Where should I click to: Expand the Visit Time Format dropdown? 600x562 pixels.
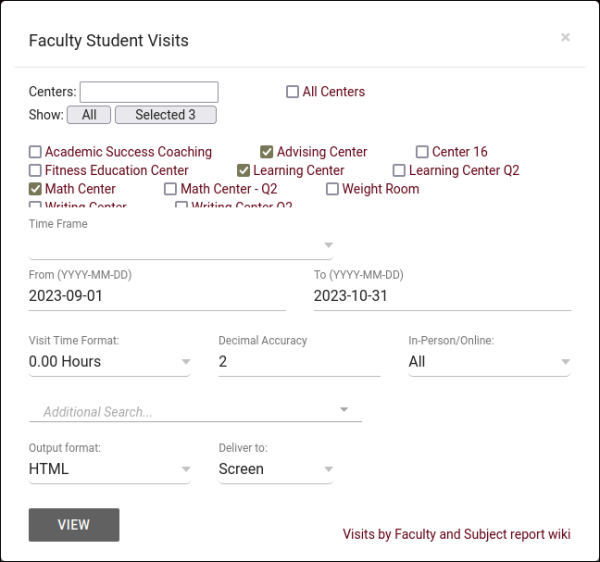tap(109, 362)
